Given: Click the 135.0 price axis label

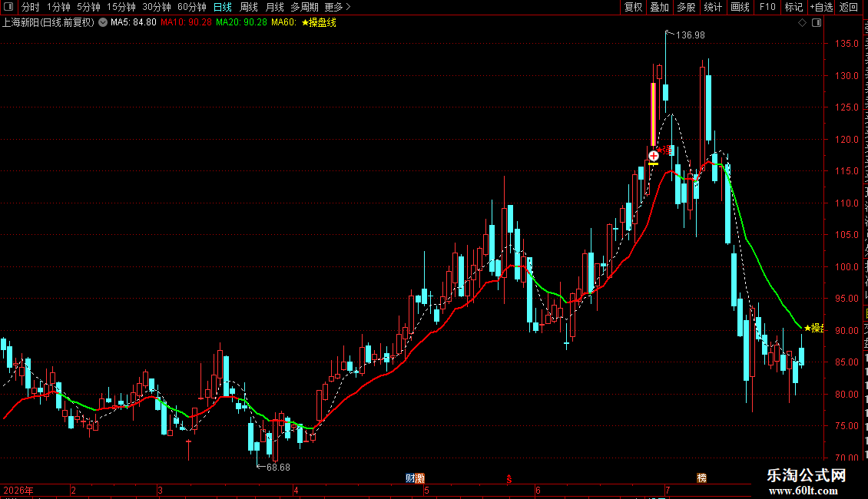Looking at the screenshot, I should (846, 43).
